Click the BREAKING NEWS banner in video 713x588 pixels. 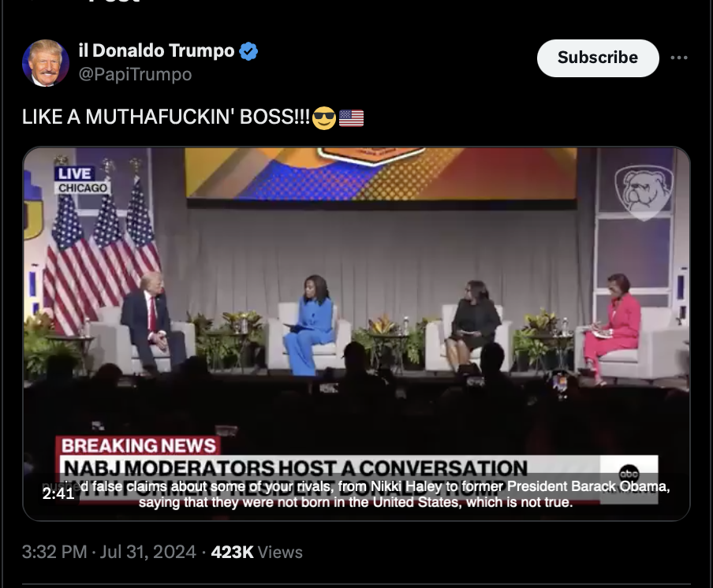pyautogui.click(x=138, y=446)
